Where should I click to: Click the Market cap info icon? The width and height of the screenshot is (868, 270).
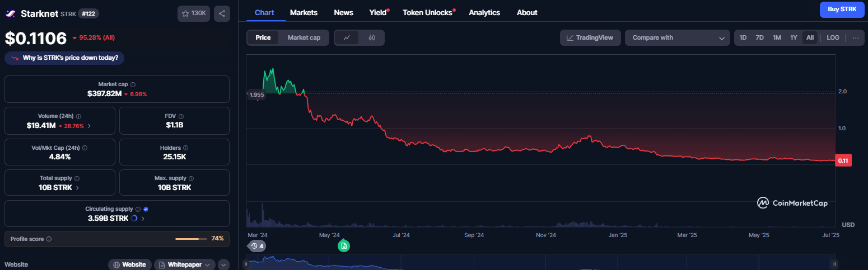coord(133,84)
